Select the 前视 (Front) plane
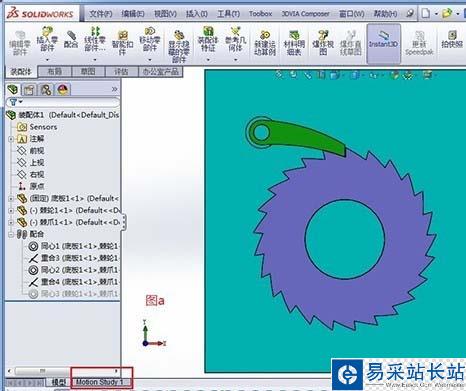This screenshot has height=391, width=466. (31, 151)
